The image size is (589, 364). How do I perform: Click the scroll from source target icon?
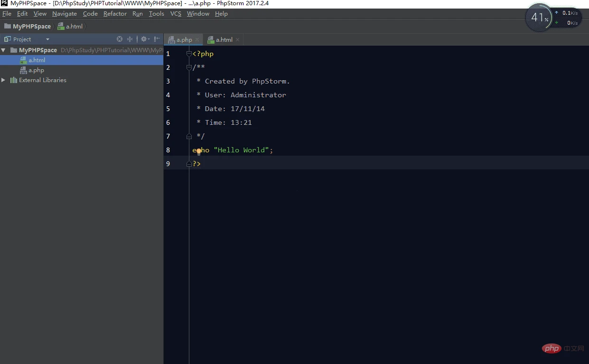tap(120, 39)
